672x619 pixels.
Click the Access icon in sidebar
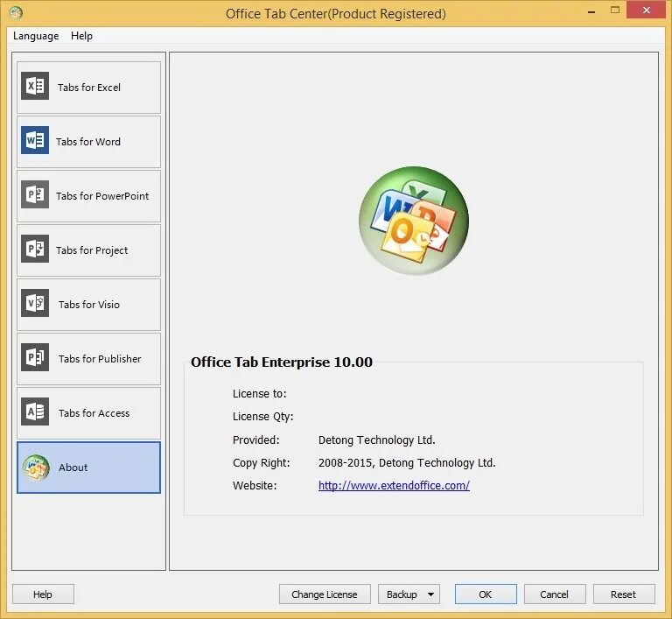tap(35, 411)
